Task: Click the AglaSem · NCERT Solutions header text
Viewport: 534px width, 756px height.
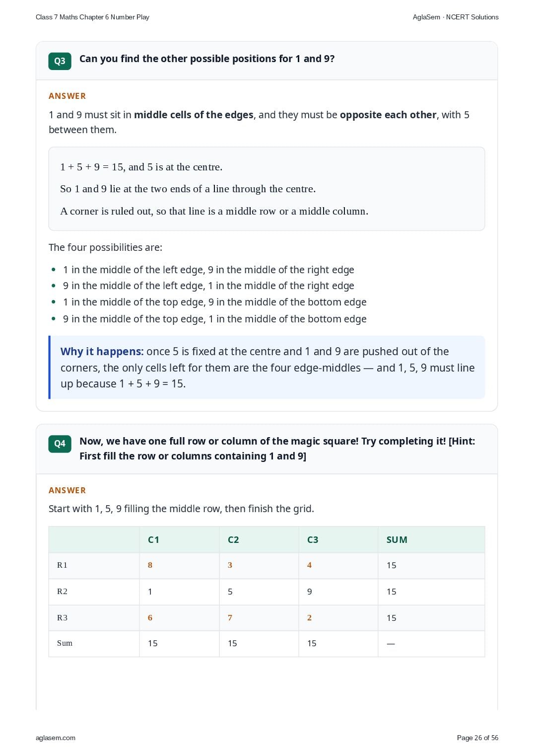Action: [456, 17]
